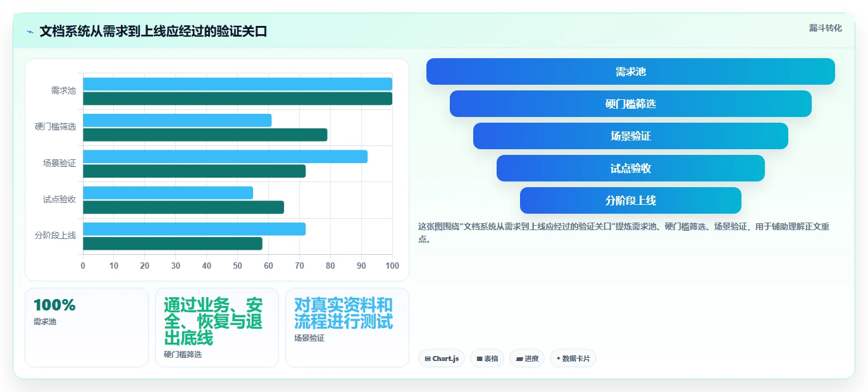
Task: Click the light blue 试点验收 bar
Action: pyautogui.click(x=168, y=193)
